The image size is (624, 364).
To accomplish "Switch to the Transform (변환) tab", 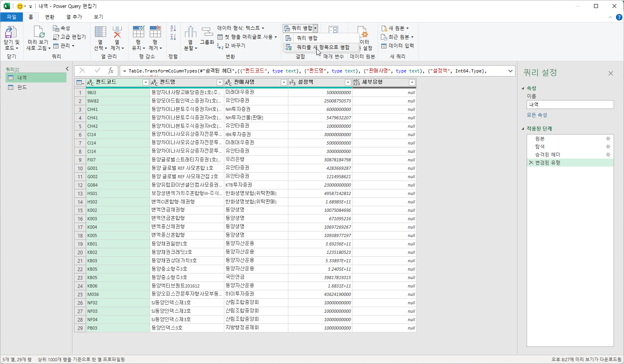I will [50, 17].
